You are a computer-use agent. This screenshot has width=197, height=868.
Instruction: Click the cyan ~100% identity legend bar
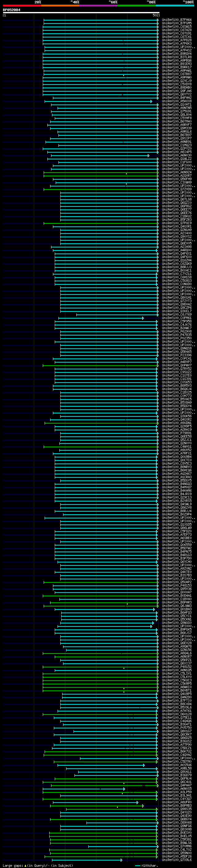[175, 6]
